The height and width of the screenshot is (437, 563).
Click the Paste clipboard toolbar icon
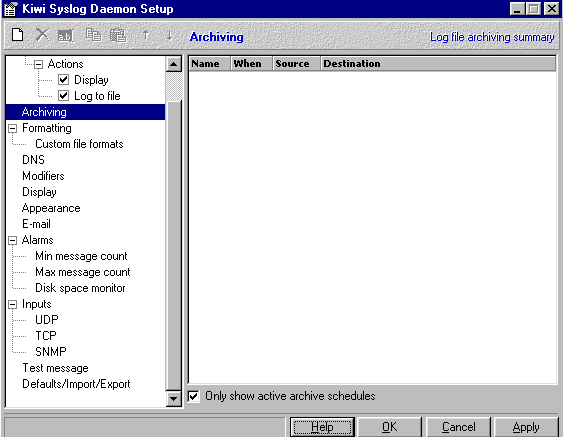point(118,36)
